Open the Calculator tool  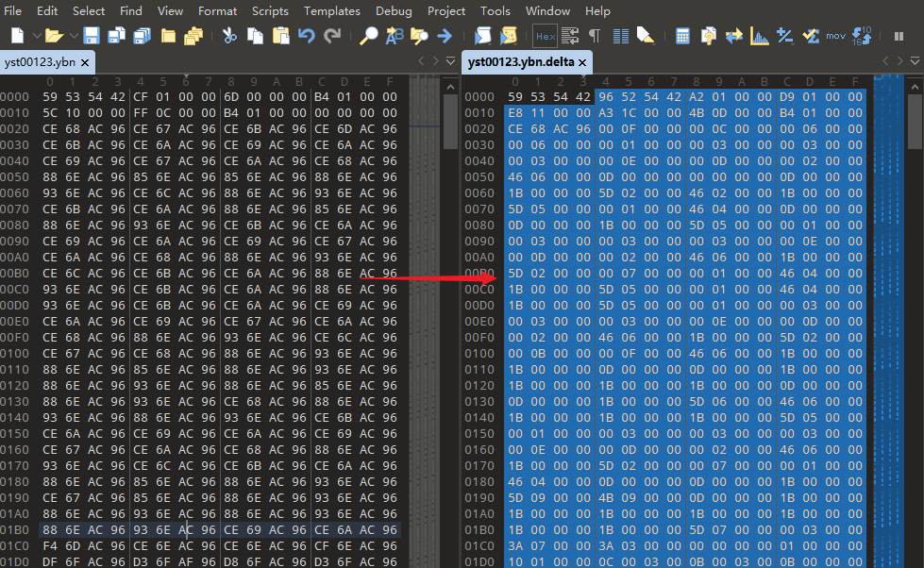pyautogui.click(x=682, y=36)
